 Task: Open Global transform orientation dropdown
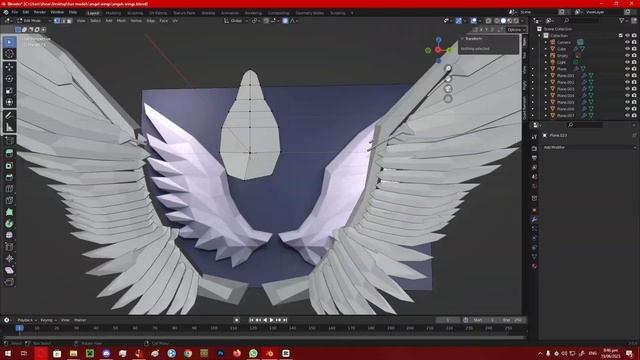click(236, 20)
